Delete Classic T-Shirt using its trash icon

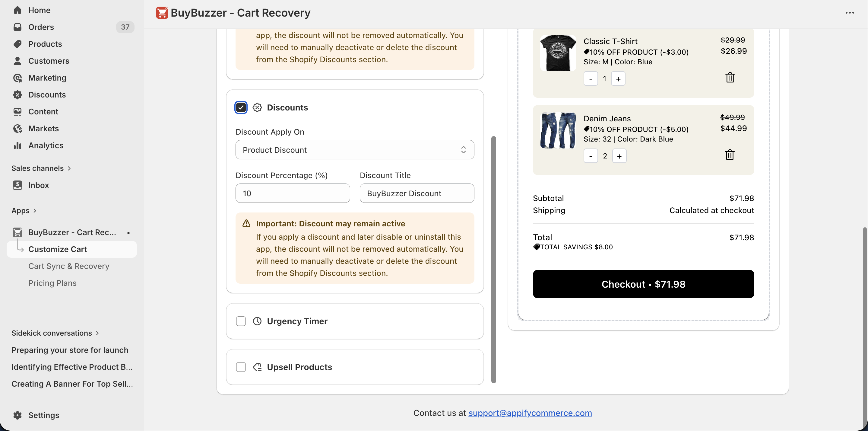click(x=730, y=77)
